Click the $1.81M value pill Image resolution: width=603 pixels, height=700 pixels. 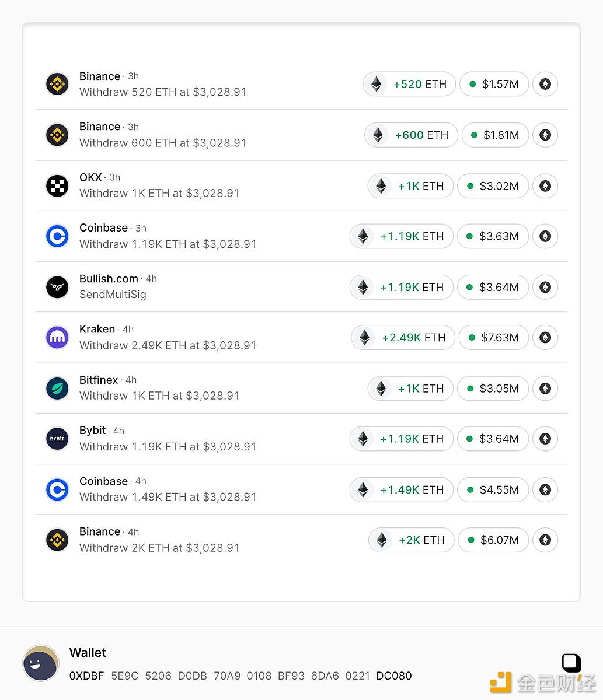(495, 135)
